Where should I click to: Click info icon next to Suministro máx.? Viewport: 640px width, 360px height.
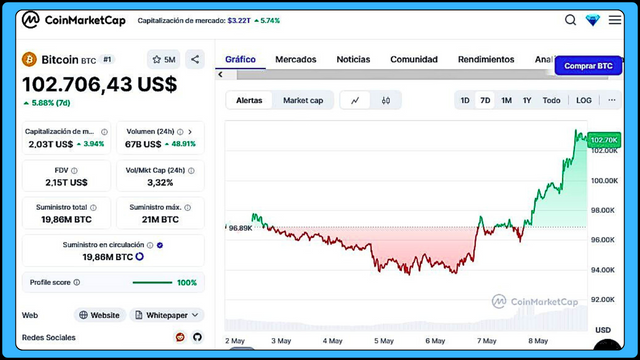pos(187,208)
